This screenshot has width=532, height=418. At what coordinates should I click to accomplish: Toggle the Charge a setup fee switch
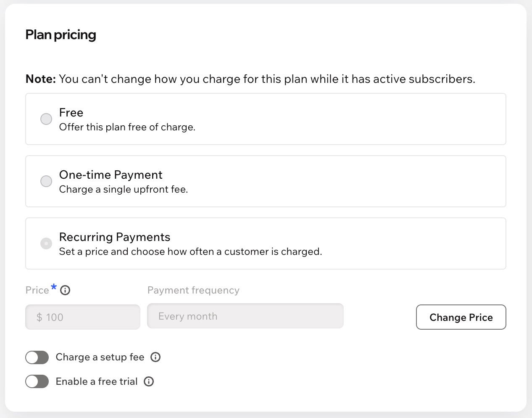point(37,357)
